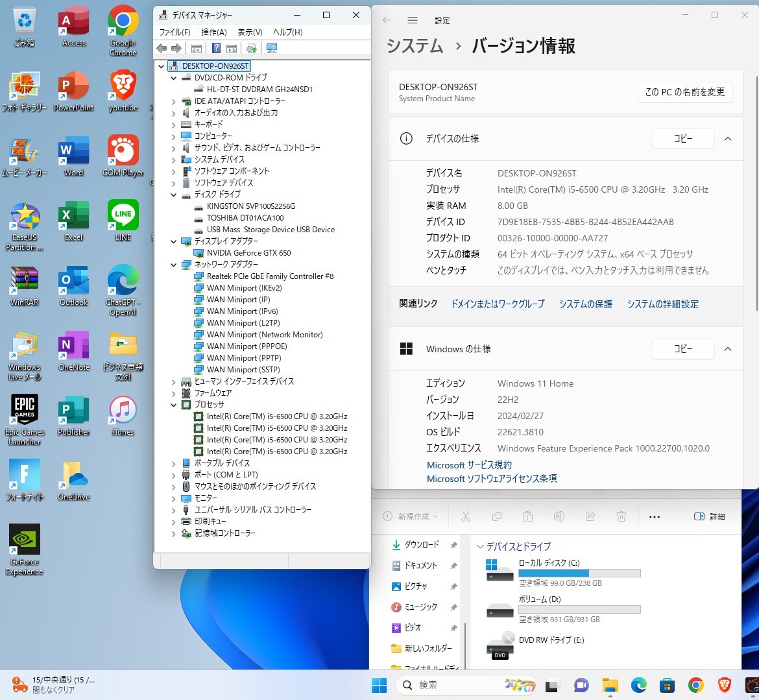
Task: Open Microsoft Store from the taskbar
Action: 667,685
